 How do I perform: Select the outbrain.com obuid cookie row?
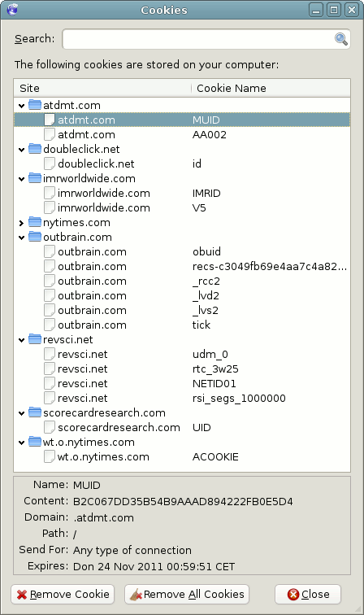click(182, 251)
